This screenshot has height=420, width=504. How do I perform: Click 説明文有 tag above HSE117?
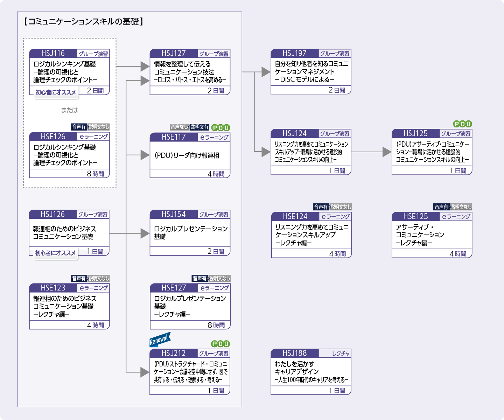pyautogui.click(x=200, y=127)
